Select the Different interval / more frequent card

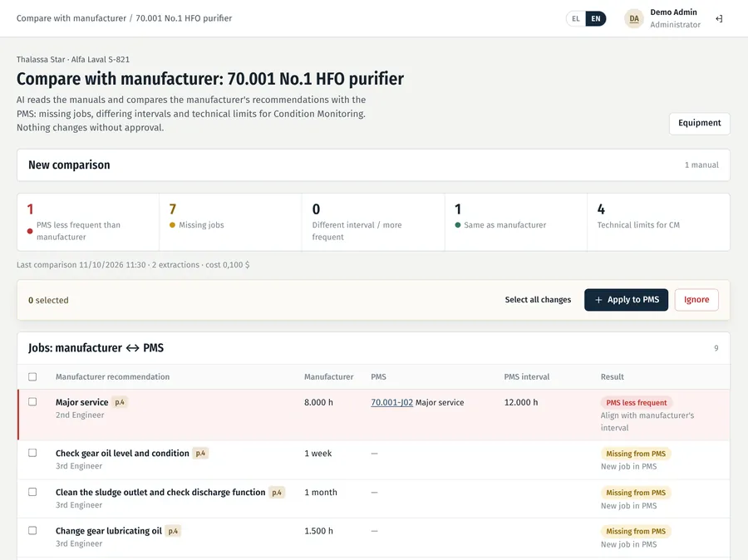(x=373, y=222)
